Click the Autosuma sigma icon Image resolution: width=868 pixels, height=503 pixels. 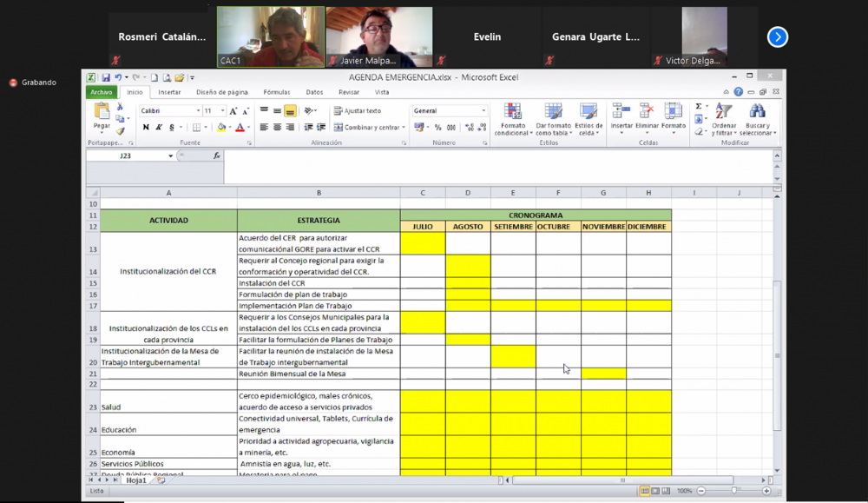(698, 107)
